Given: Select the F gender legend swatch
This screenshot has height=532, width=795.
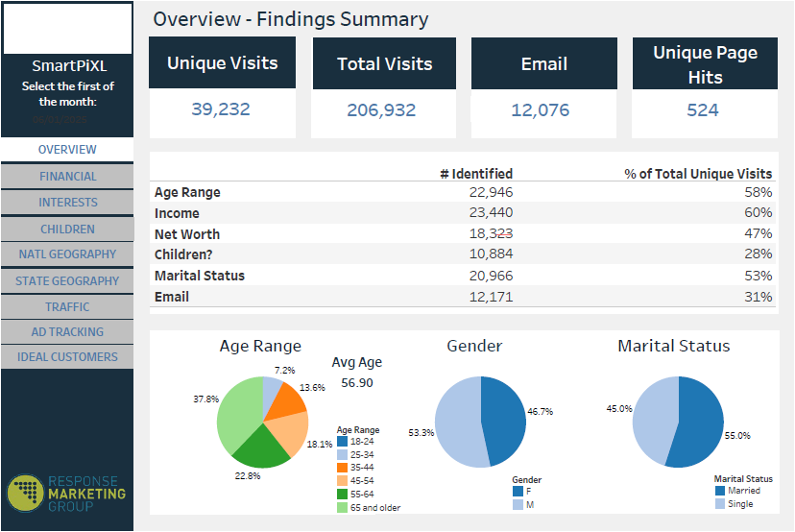Looking at the screenshot, I should (x=518, y=491).
